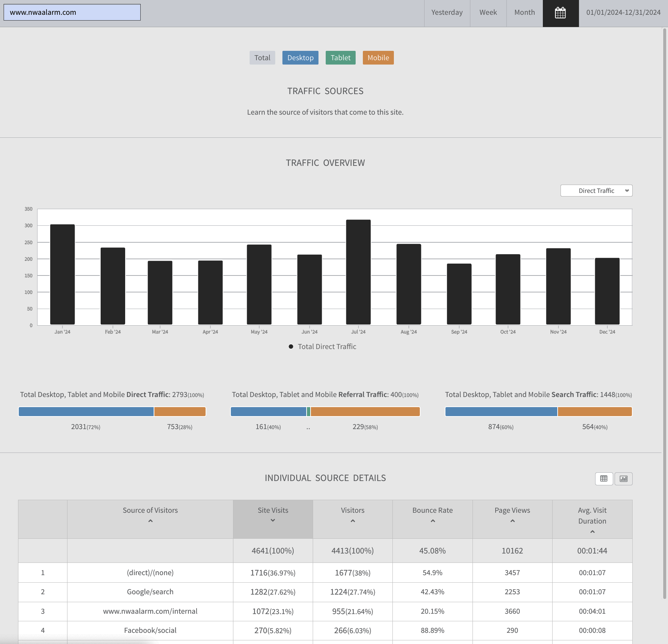Screen dimensions: 668x644
Task: Toggle the Mobile device filter
Action: click(x=378, y=58)
